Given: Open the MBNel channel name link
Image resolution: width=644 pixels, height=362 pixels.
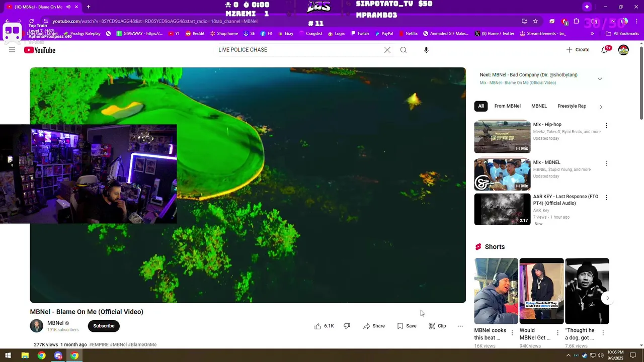Looking at the screenshot, I should coord(55,323).
